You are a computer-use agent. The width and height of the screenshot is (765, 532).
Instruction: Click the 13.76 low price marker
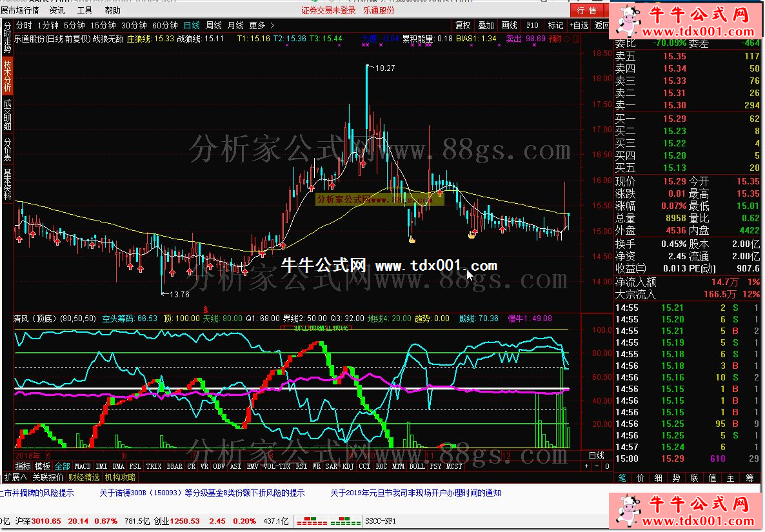tap(179, 295)
